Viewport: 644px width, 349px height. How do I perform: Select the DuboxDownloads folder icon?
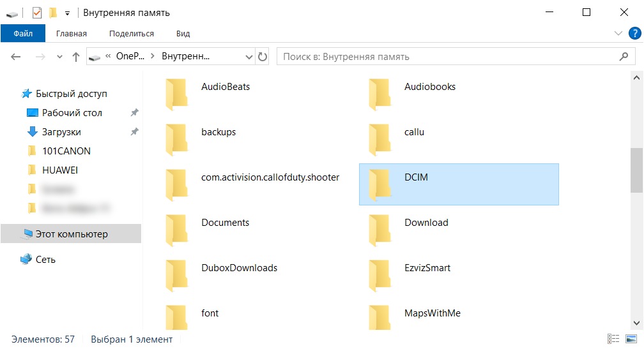click(x=177, y=276)
